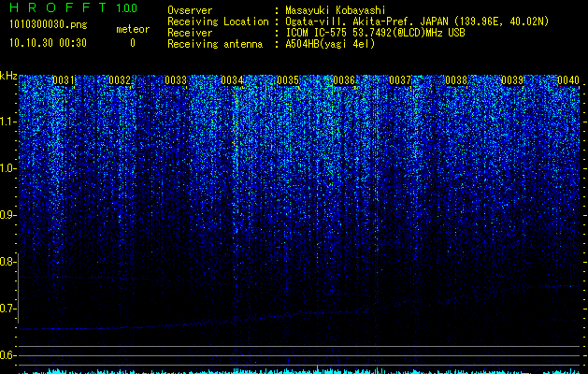This screenshot has height=374, width=588.
Task: Select the filename 1010300030.png
Action: click(49, 25)
